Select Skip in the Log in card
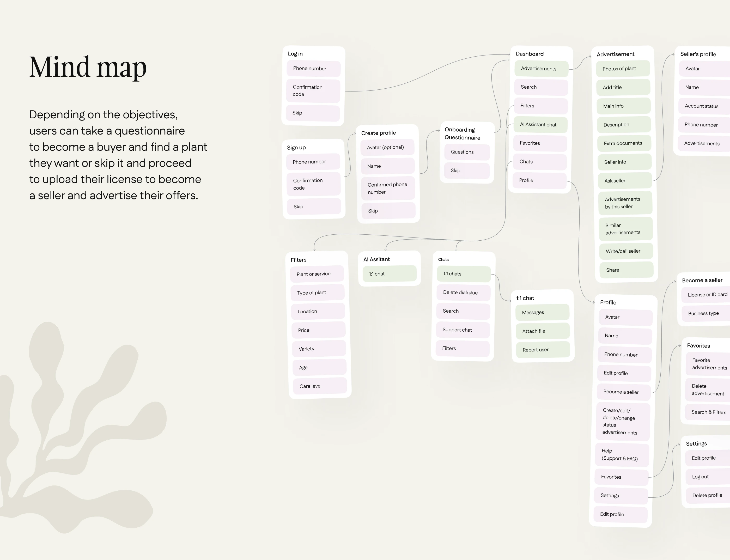The image size is (730, 560). pyautogui.click(x=313, y=113)
